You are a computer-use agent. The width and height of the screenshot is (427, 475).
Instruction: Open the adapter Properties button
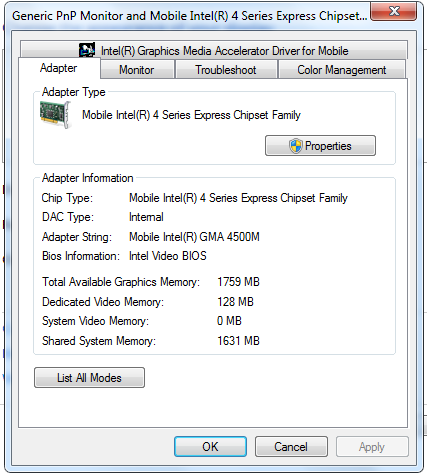pos(320,146)
